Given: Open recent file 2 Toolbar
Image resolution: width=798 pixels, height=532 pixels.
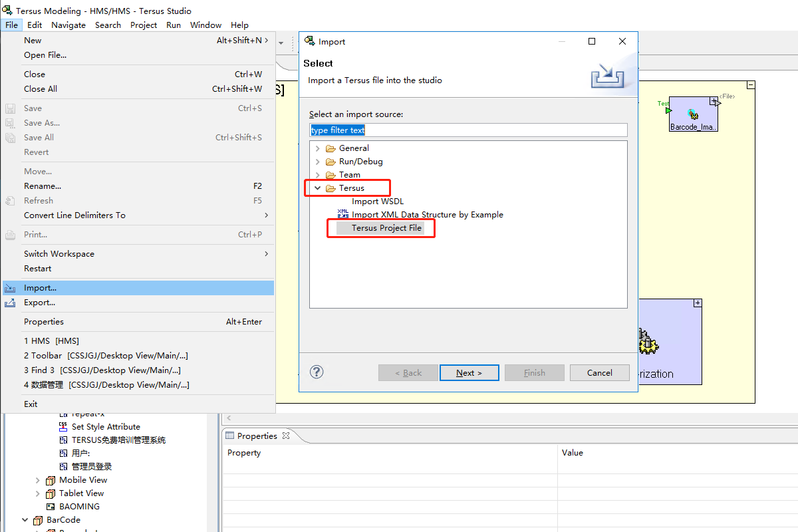Looking at the screenshot, I should [138, 356].
